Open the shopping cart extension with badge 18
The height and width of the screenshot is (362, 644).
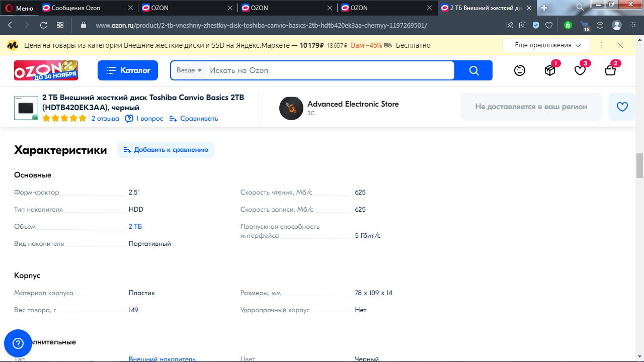[585, 26]
